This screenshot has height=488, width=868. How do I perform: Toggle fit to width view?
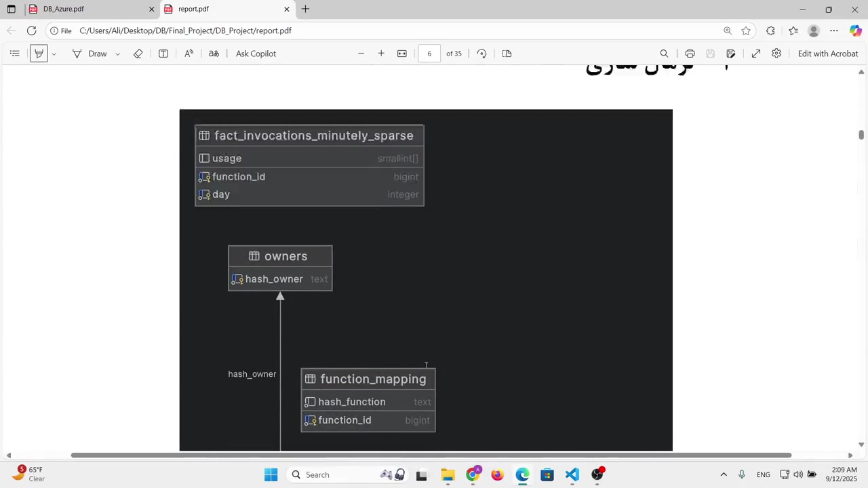tap(402, 54)
